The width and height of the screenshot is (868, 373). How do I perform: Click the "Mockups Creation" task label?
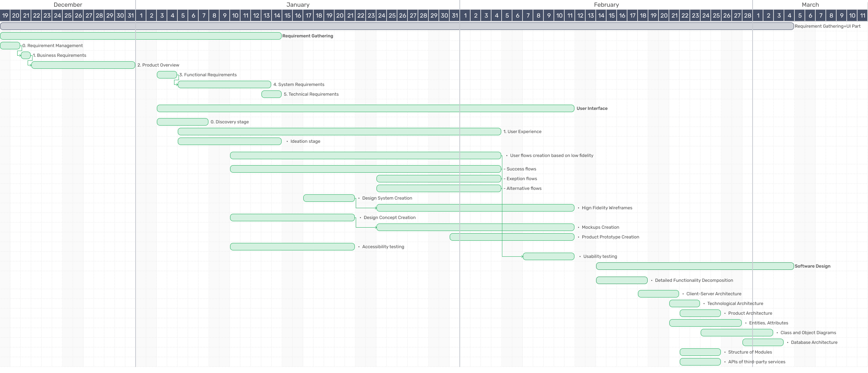pos(600,227)
